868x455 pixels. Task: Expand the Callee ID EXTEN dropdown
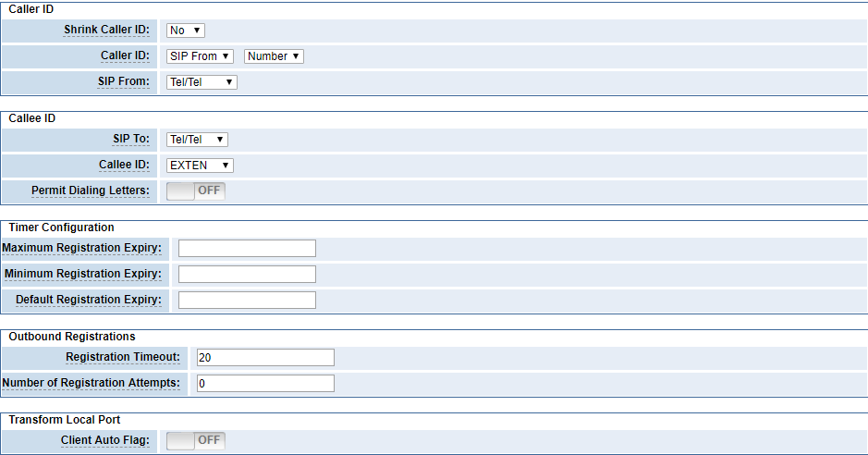pos(200,166)
